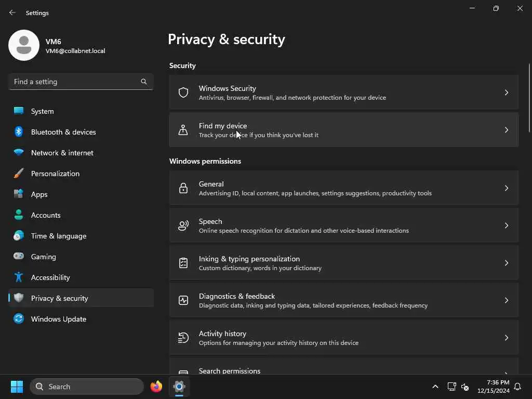The height and width of the screenshot is (399, 532).
Task: Expand Windows Security with its chevron arrow
Action: pos(507,92)
